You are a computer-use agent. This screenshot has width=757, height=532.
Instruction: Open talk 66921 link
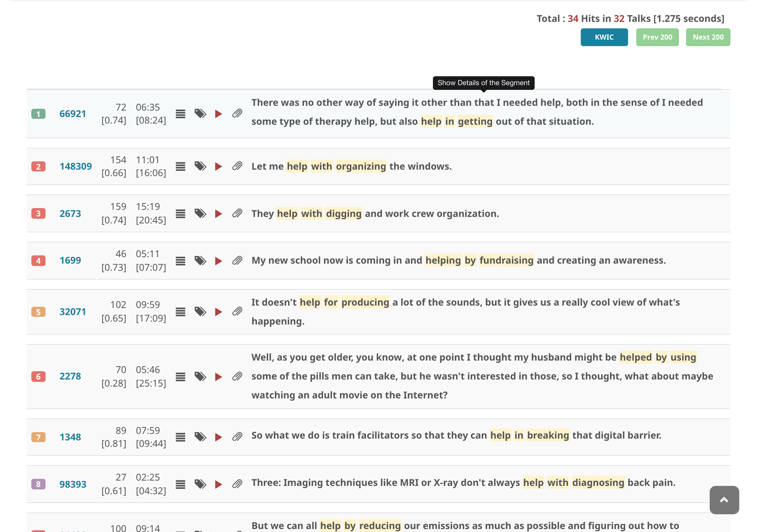72,114
